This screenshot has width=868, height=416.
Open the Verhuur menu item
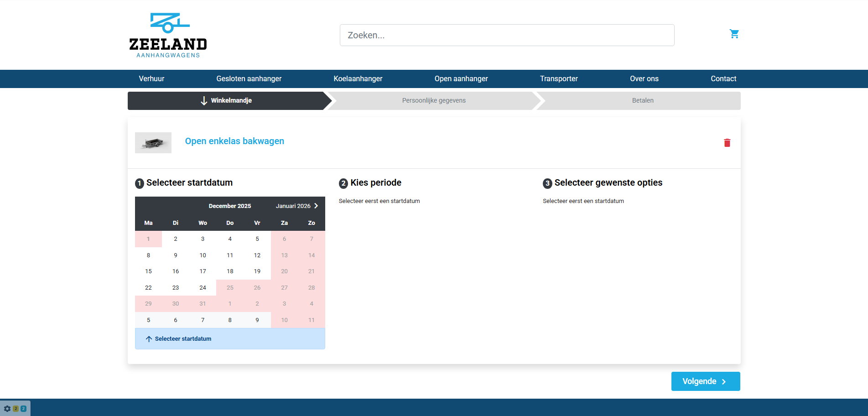[x=151, y=79]
